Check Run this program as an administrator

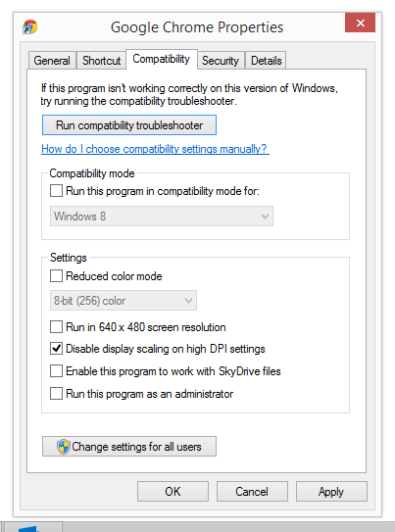click(x=56, y=394)
